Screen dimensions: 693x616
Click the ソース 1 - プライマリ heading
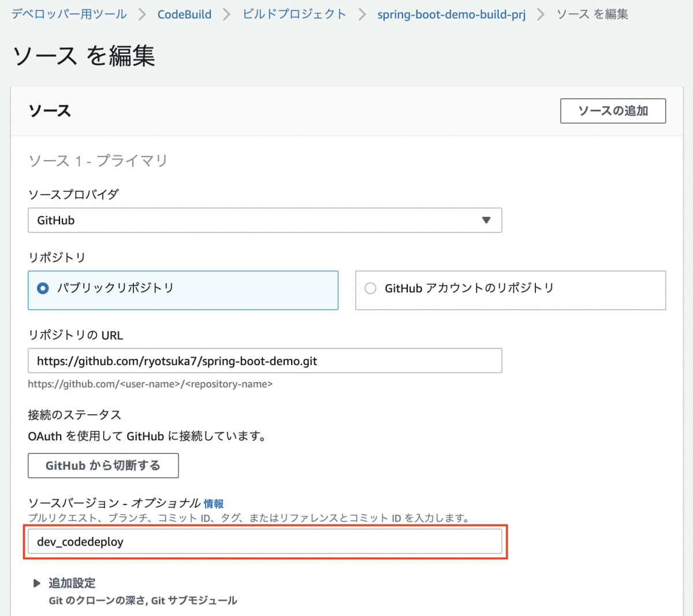click(x=98, y=160)
